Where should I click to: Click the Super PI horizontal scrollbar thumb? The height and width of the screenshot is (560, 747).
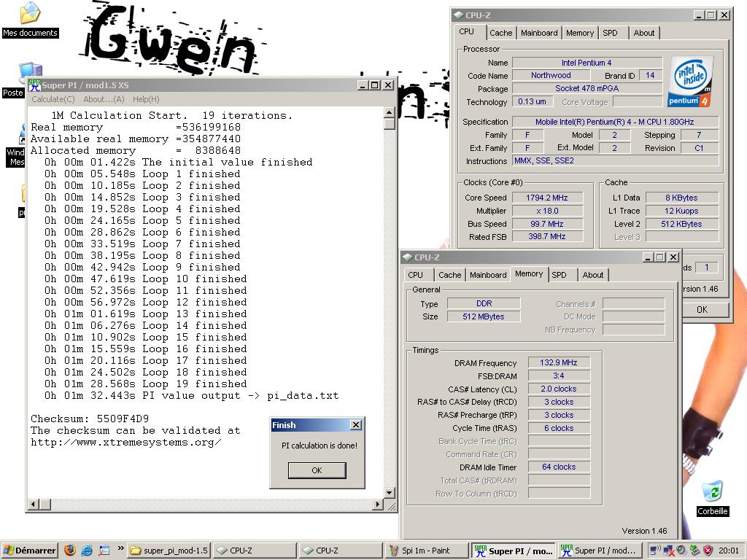pyautogui.click(x=44, y=504)
